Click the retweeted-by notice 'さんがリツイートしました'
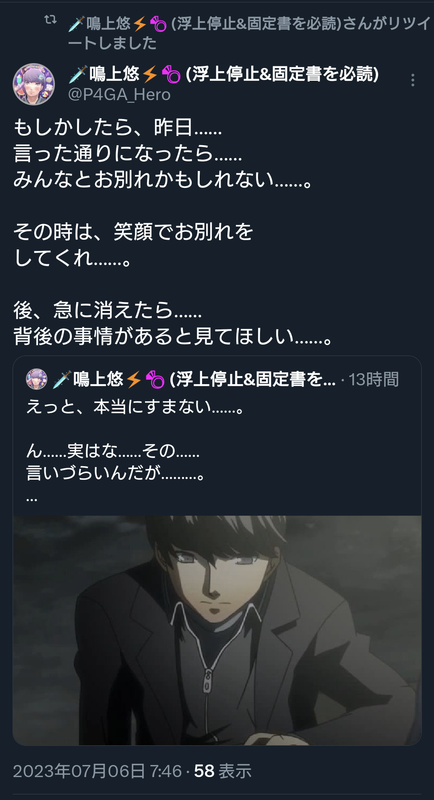 pyautogui.click(x=250, y=33)
